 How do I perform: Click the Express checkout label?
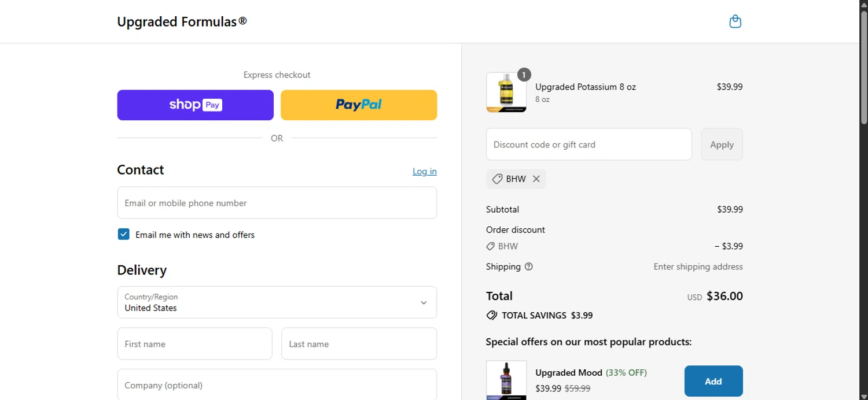(x=277, y=75)
